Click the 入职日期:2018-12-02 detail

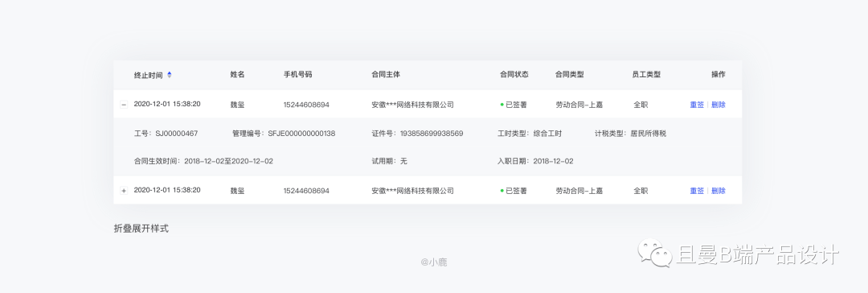coord(535,161)
